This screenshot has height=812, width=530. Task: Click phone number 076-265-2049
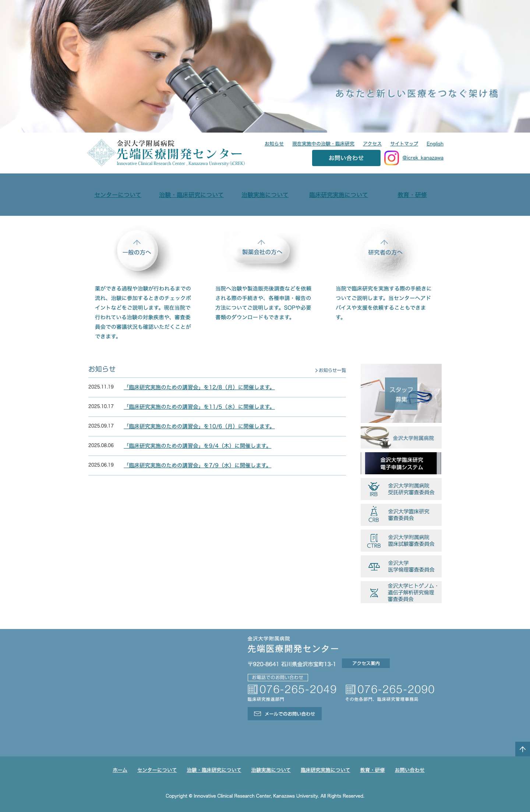298,689
